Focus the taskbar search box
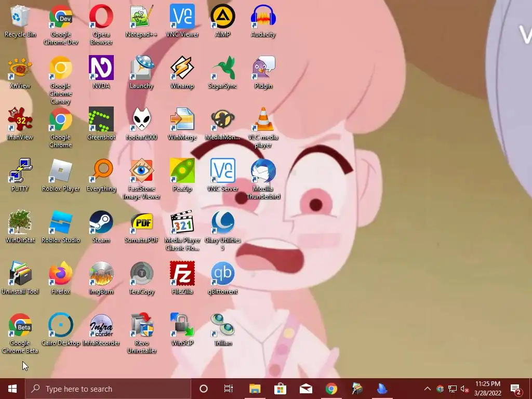Viewport: 532px width, 399px height. coord(108,389)
